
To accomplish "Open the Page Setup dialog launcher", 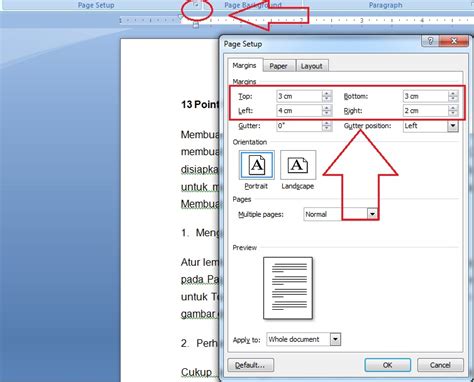I will click(x=197, y=5).
